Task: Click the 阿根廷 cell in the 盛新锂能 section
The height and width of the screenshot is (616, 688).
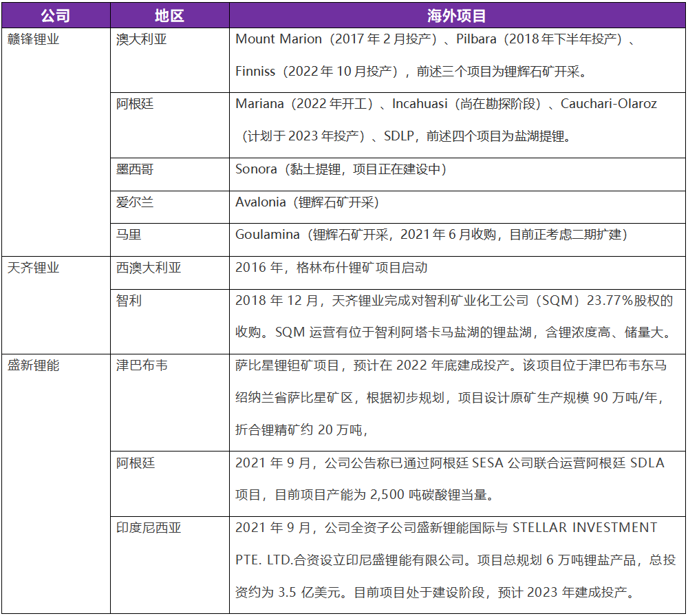Action: [x=169, y=484]
